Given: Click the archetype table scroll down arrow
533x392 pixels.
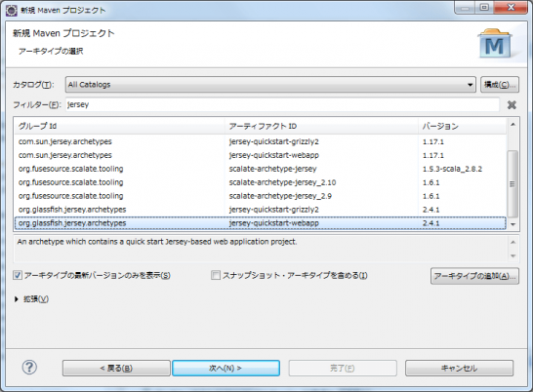Looking at the screenshot, I should tap(512, 224).
